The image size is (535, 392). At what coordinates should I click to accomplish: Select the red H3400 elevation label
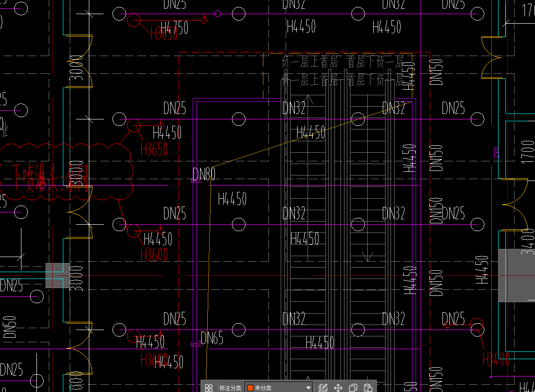pos(496,359)
